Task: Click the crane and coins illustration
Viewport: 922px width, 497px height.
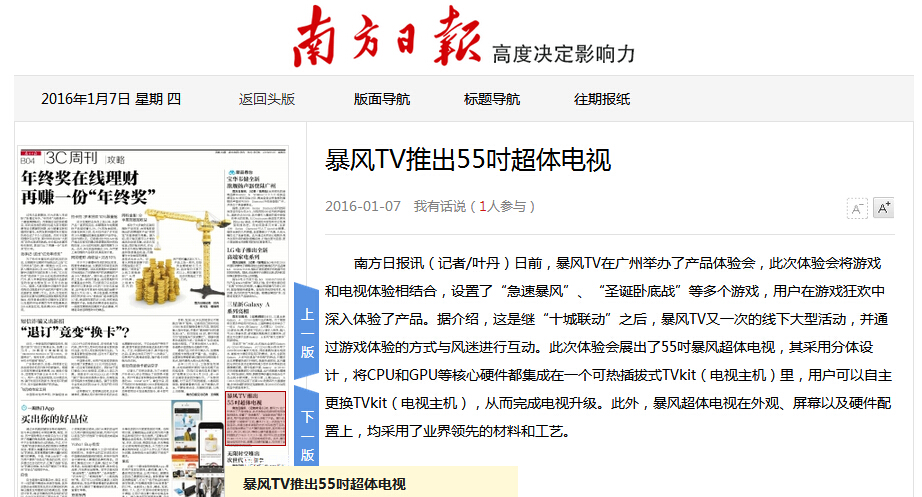Action: [179, 256]
